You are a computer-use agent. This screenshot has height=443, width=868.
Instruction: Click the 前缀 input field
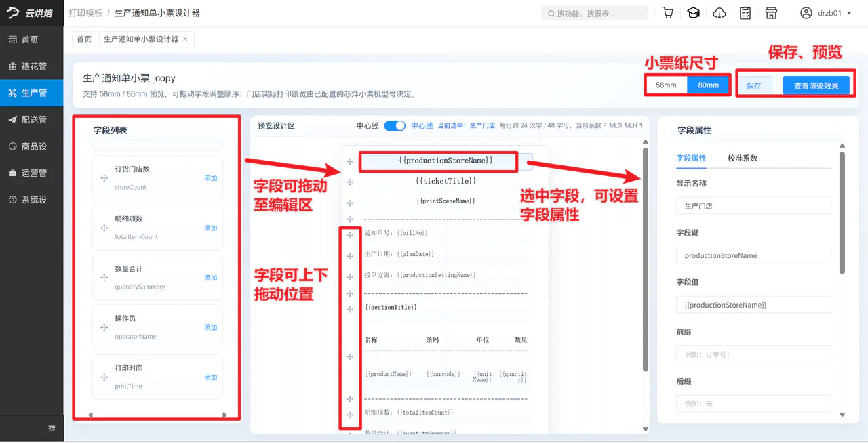tap(753, 354)
